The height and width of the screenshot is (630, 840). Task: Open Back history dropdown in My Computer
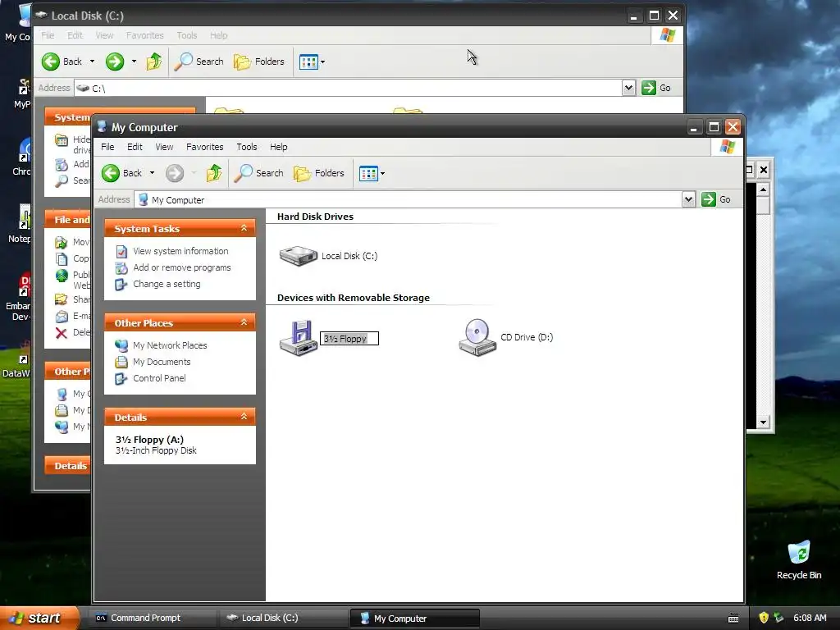tap(152, 173)
